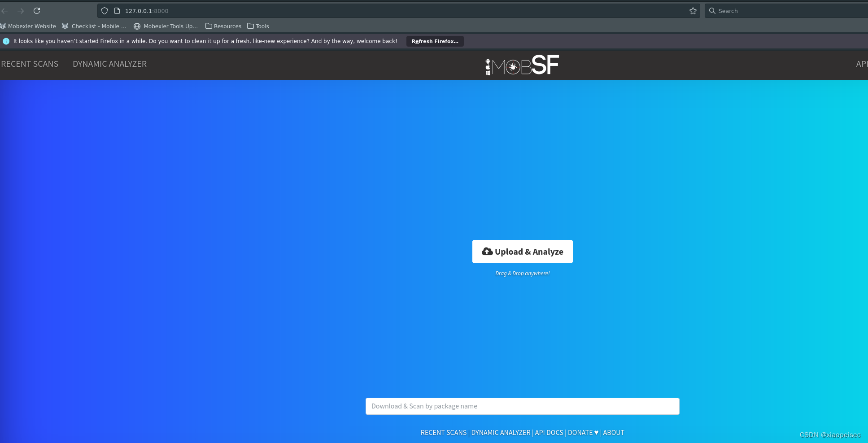Focus the Download & Scan by package name field
Viewport: 868px width, 443px height.
[522, 406]
